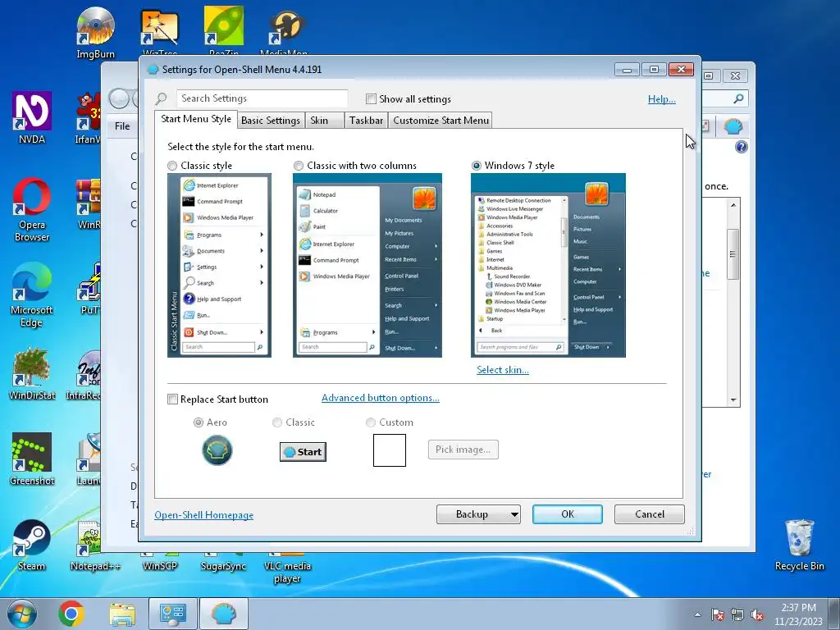Open NVDA desktop shortcut

tap(32, 118)
